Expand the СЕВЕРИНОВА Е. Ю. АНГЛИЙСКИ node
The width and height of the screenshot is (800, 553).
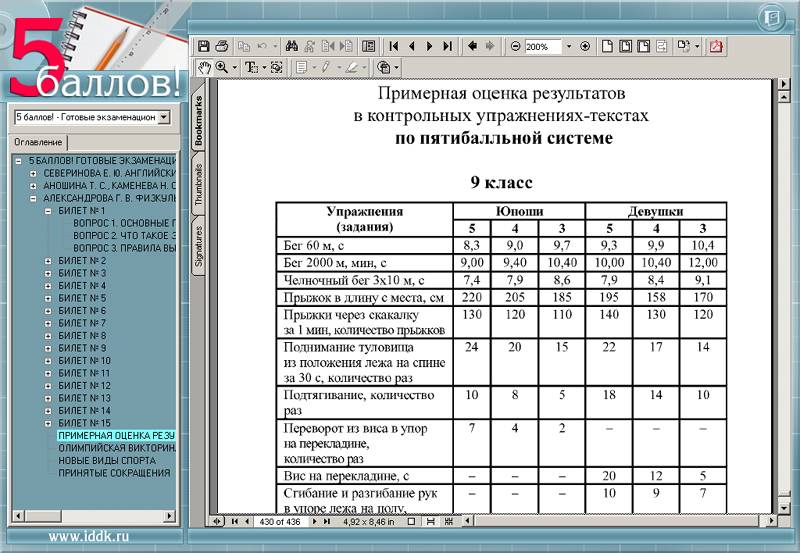pyautogui.click(x=33, y=173)
